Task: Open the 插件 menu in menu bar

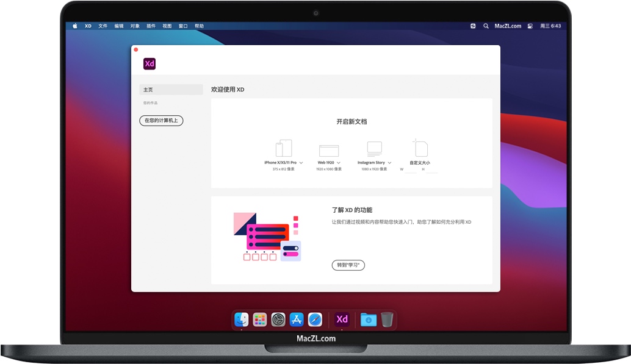Action: pyautogui.click(x=151, y=26)
